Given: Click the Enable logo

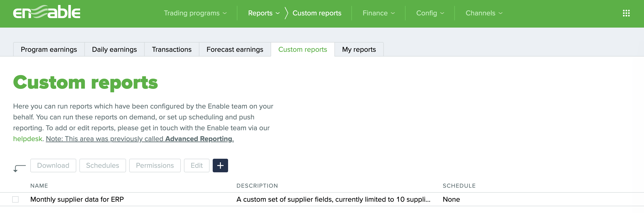Looking at the screenshot, I should (x=47, y=13).
